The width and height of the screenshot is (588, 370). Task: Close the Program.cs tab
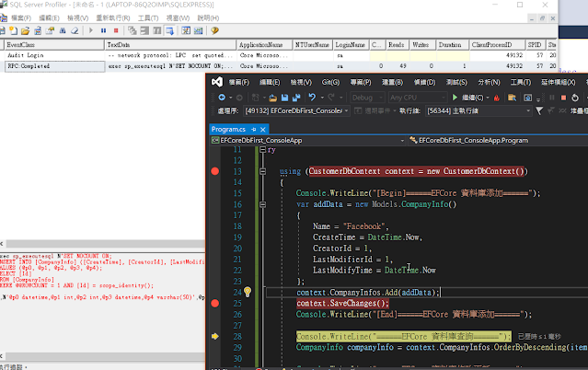tap(263, 130)
